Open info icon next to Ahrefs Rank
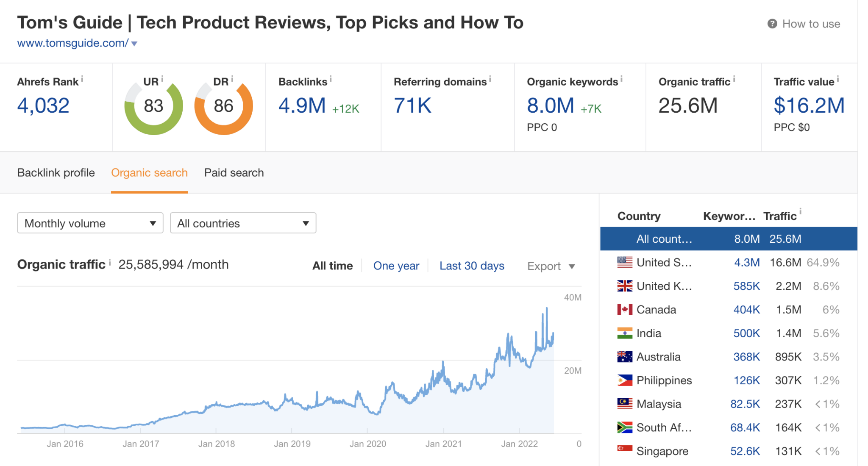The width and height of the screenshot is (868, 466). pyautogui.click(x=82, y=79)
